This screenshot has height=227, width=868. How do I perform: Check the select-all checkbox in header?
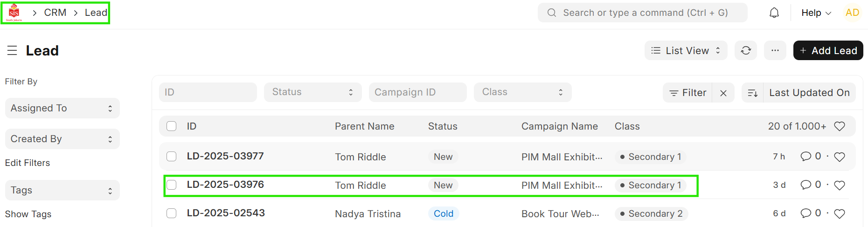click(172, 126)
